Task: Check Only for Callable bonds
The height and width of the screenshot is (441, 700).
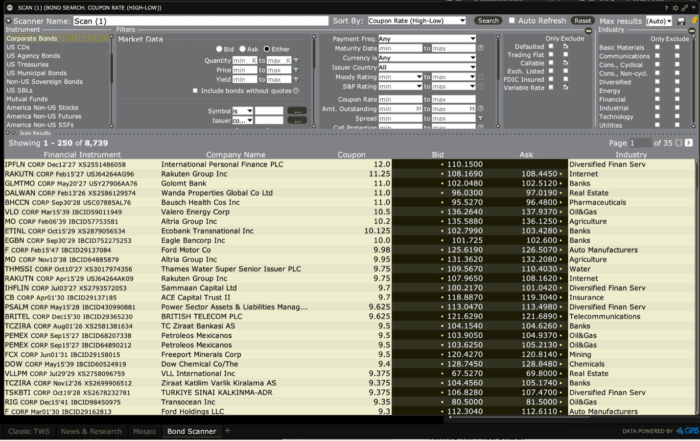Action: point(551,63)
